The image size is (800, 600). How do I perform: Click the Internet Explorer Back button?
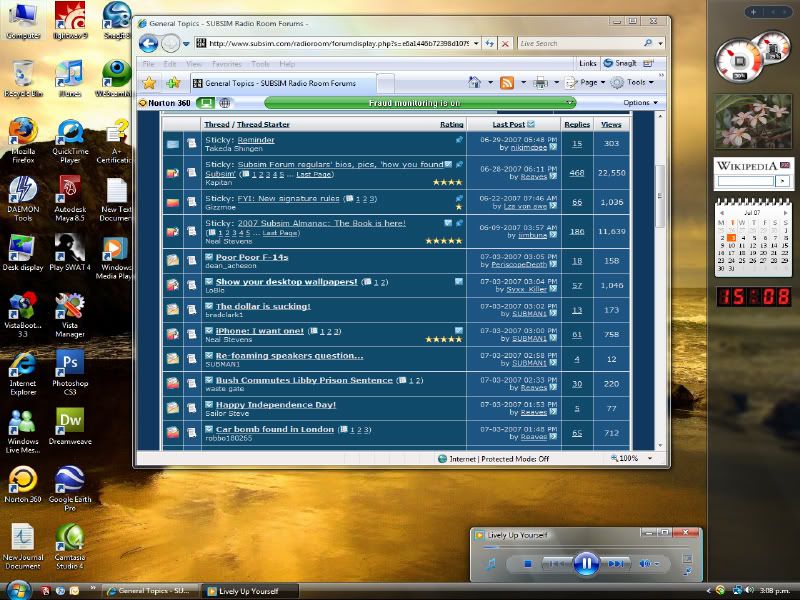(148, 43)
